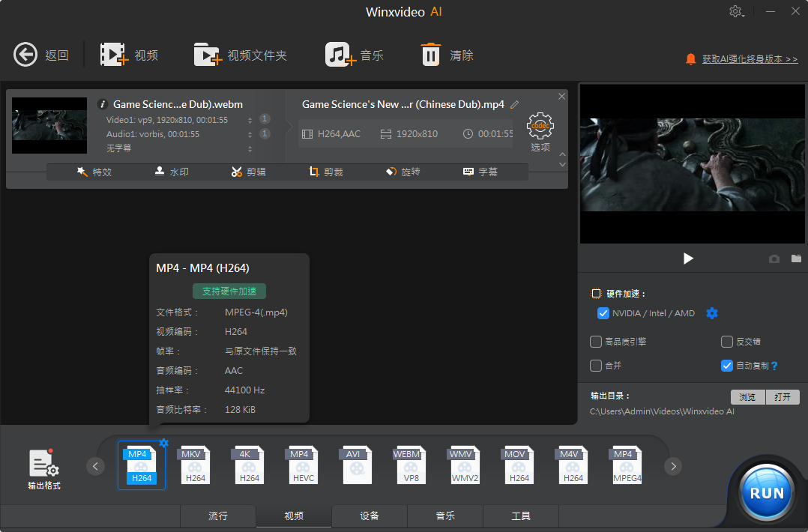
Task: Open the application settings gear in title bar
Action: (736, 11)
